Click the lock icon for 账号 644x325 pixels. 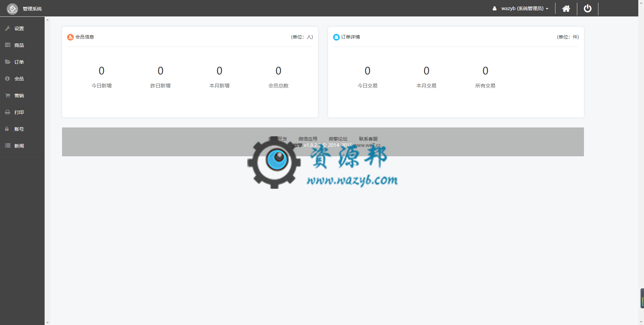pos(7,129)
